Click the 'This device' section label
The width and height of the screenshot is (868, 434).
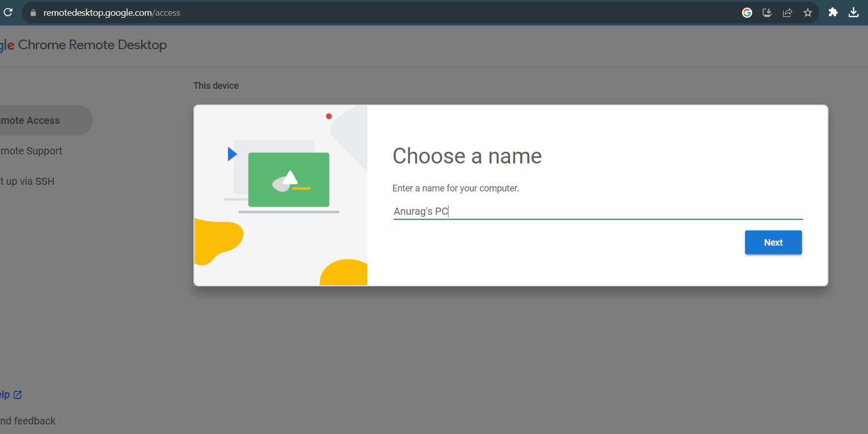216,86
